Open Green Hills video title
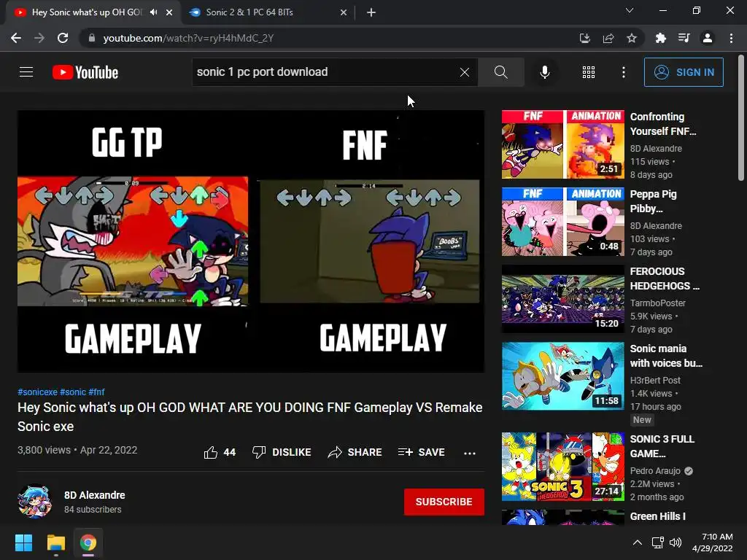The height and width of the screenshot is (560, 747). (x=658, y=516)
